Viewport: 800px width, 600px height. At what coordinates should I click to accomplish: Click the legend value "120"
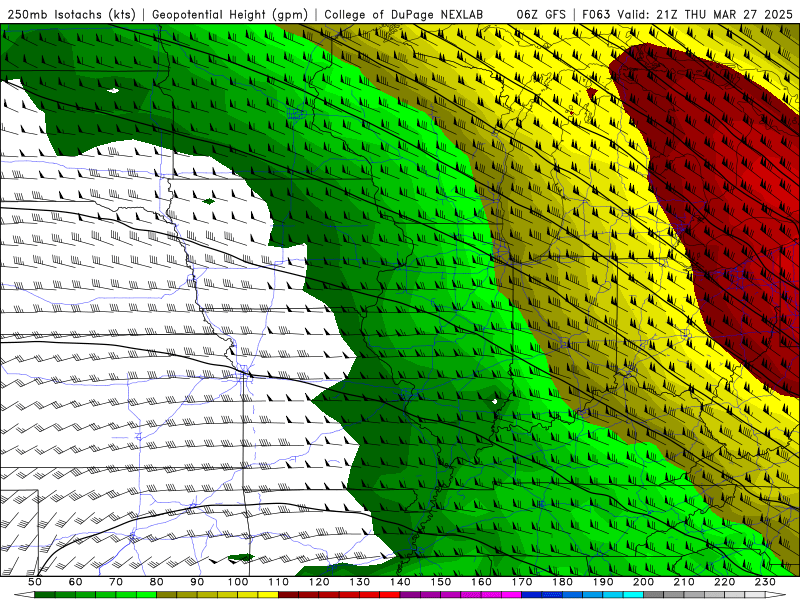point(319,582)
